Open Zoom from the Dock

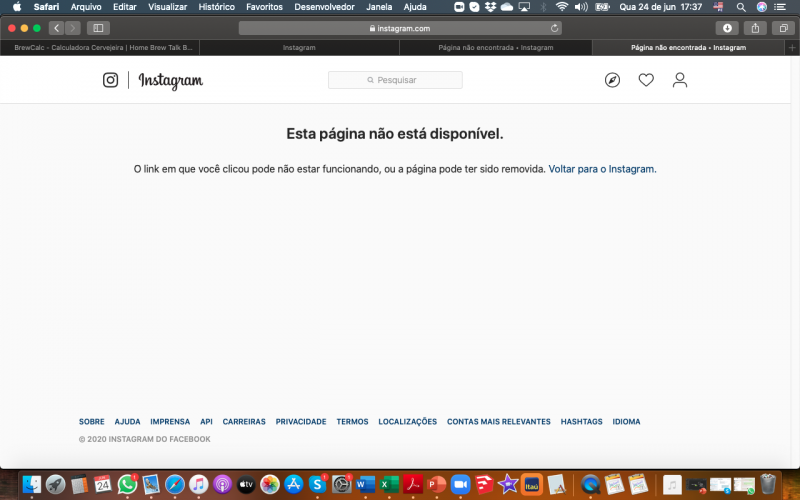pos(460,484)
